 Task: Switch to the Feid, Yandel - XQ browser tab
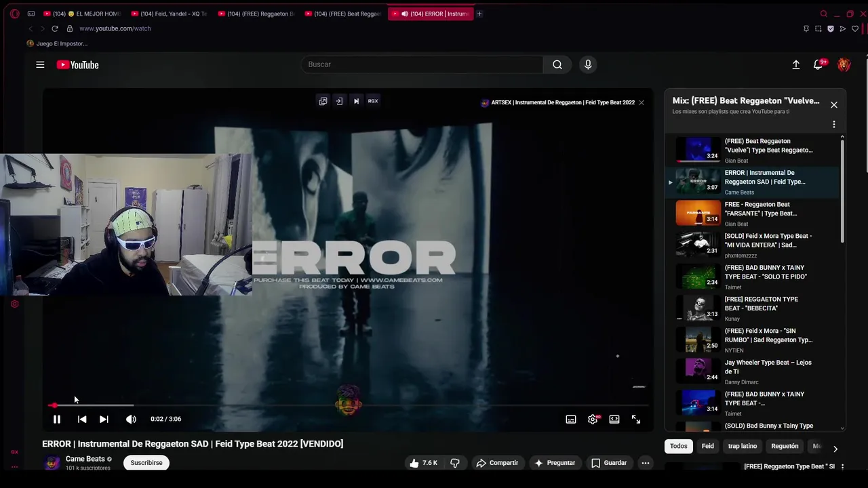pos(170,14)
